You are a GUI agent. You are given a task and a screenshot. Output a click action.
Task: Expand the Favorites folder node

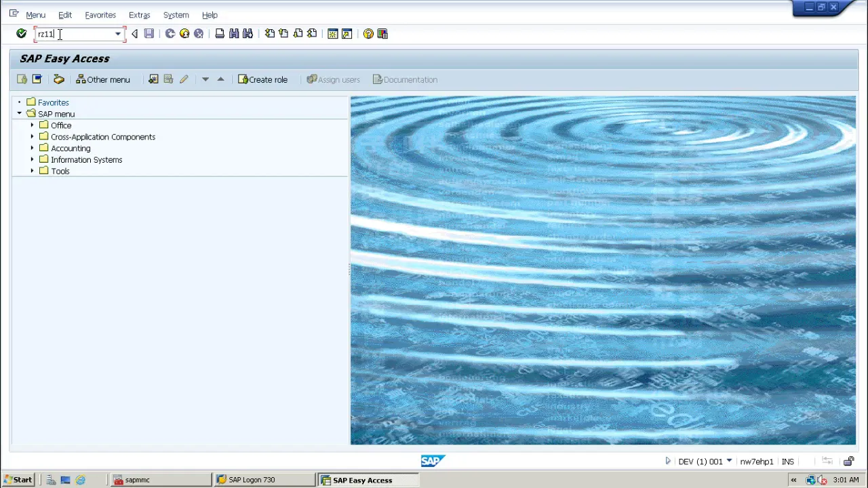(19, 102)
